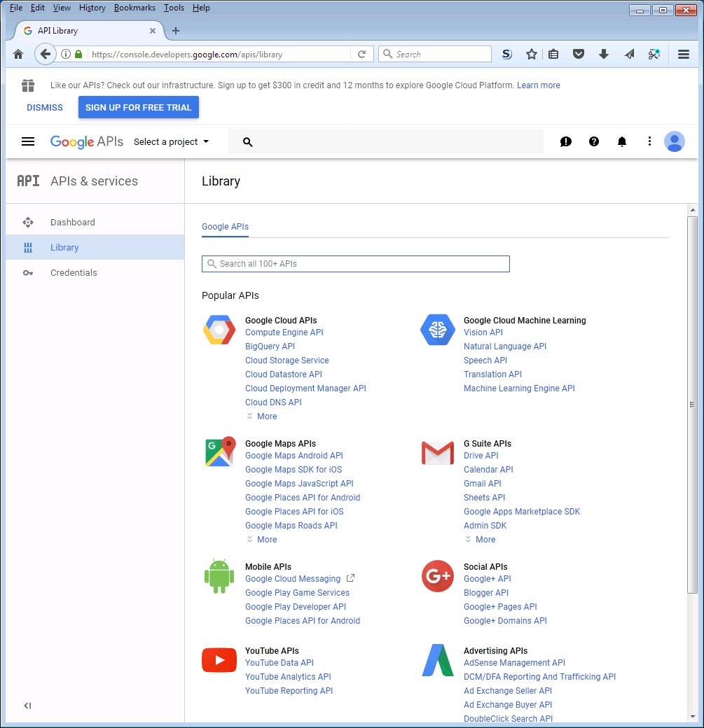Click the console search magnifier icon
704x728 pixels.
[248, 142]
